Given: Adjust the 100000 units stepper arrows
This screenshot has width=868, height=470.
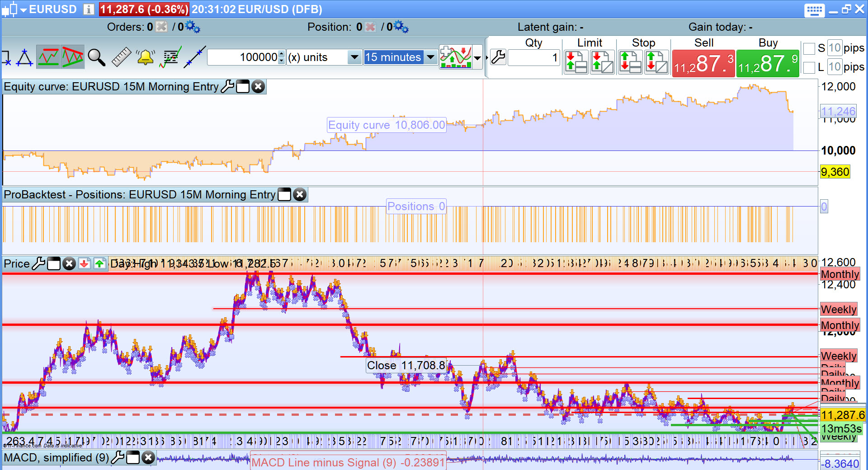Looking at the screenshot, I should pyautogui.click(x=282, y=57).
